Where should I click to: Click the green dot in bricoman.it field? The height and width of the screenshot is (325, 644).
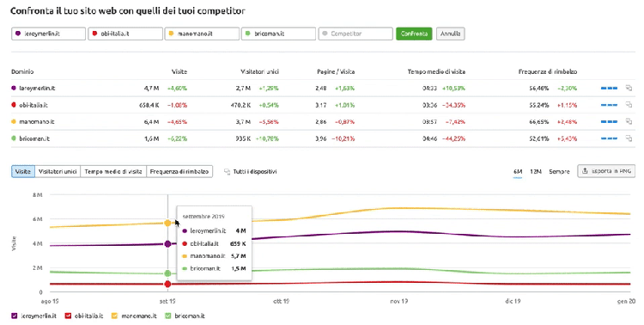click(248, 34)
